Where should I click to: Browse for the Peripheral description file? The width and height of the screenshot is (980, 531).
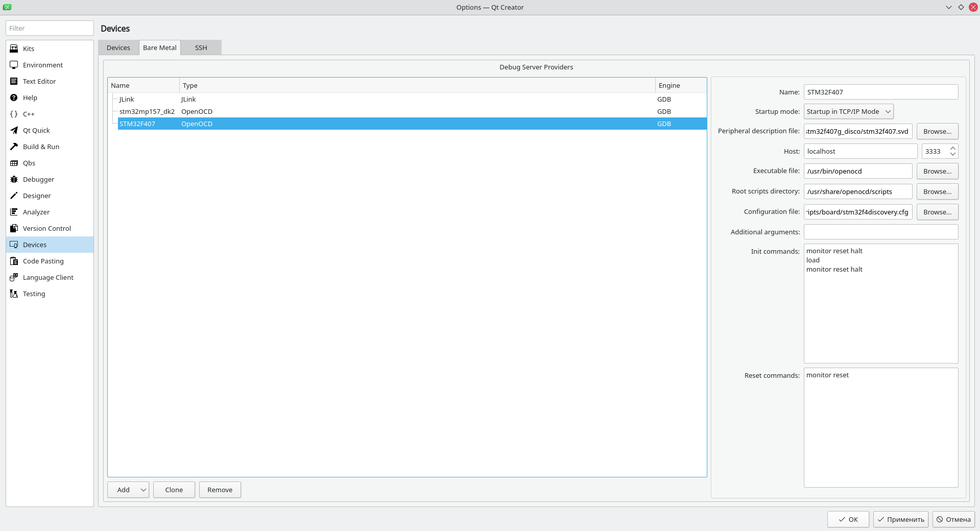pyautogui.click(x=937, y=131)
